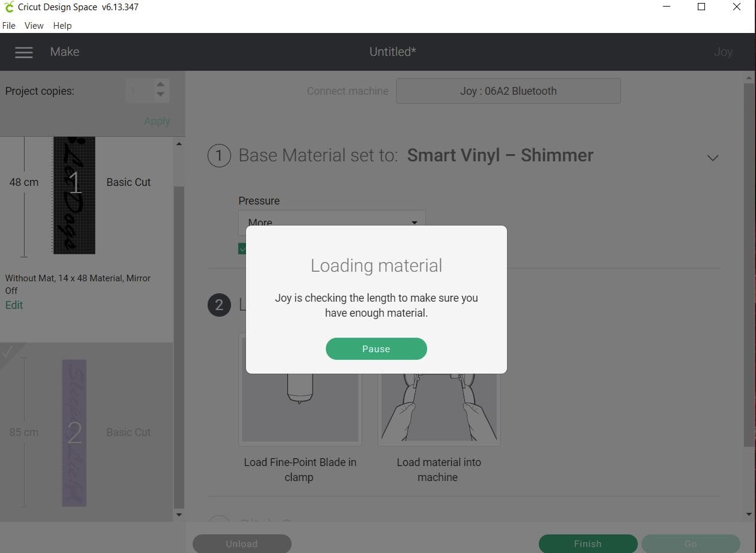Click the '48 cm' length label
Image resolution: width=756 pixels, height=553 pixels.
tap(24, 182)
